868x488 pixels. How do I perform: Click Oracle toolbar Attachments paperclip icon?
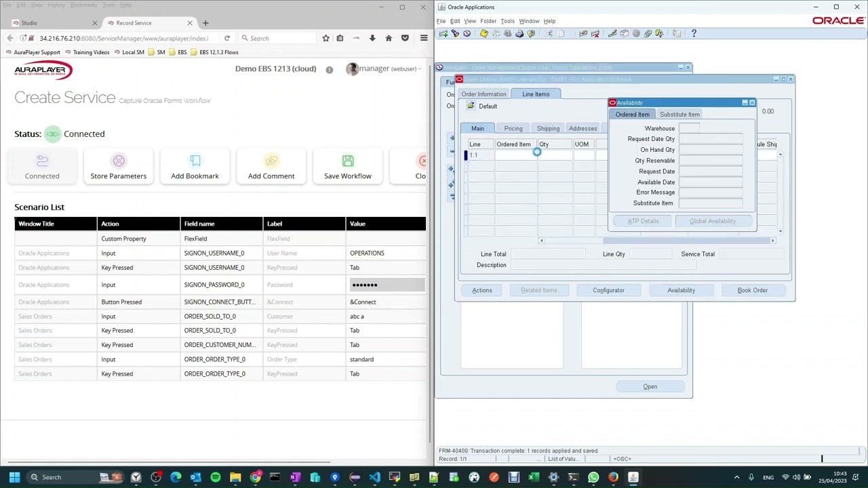click(648, 33)
